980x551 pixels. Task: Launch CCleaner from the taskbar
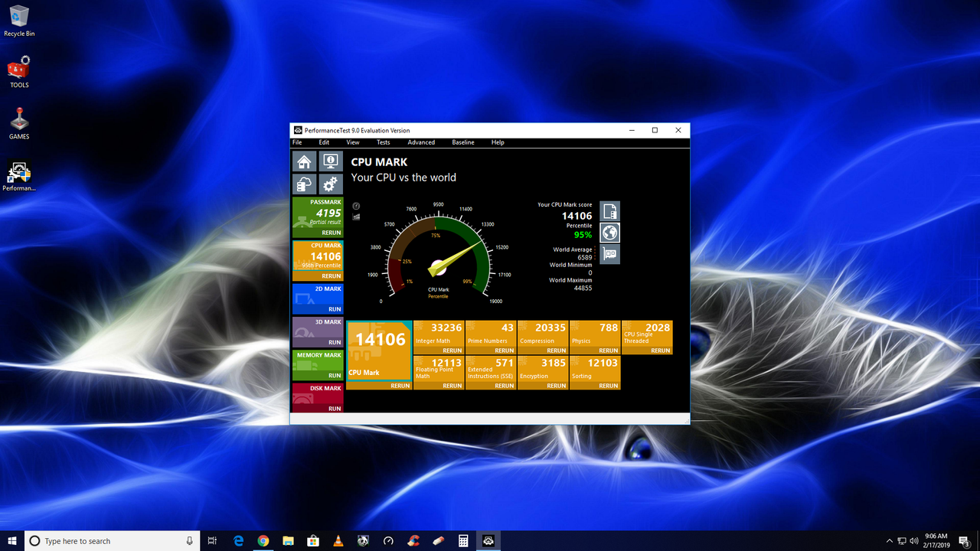click(413, 541)
